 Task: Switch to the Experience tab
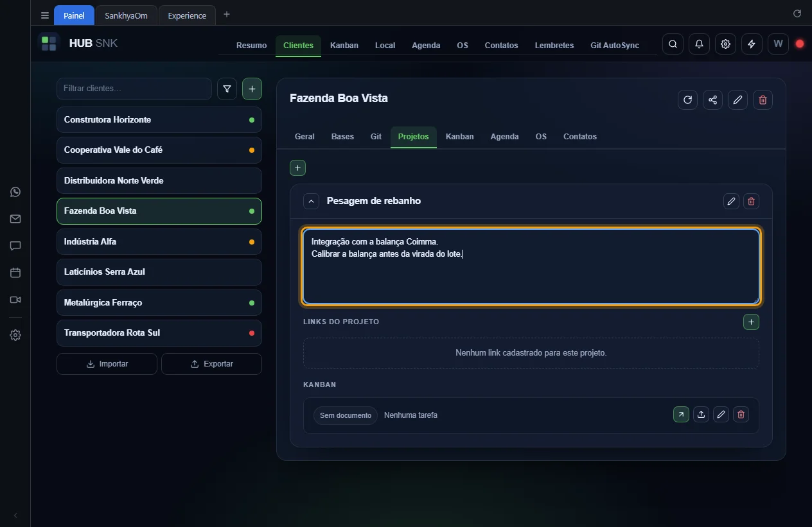tap(187, 15)
